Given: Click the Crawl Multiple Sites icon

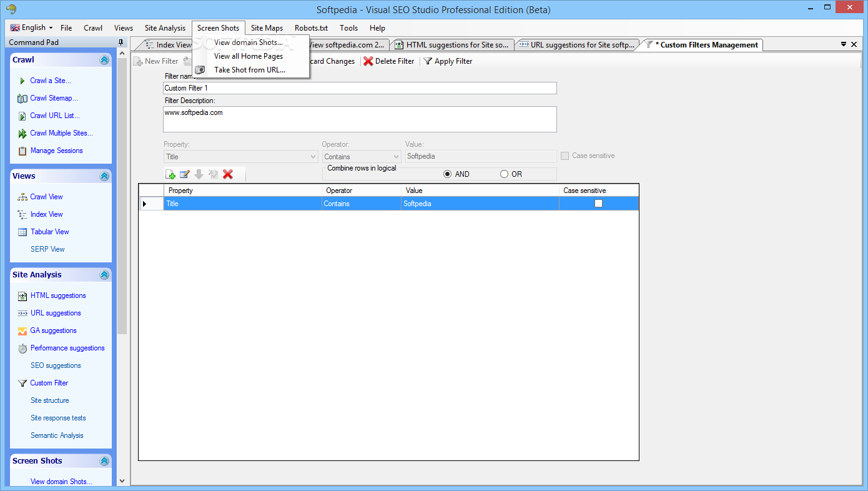Looking at the screenshot, I should [22, 133].
